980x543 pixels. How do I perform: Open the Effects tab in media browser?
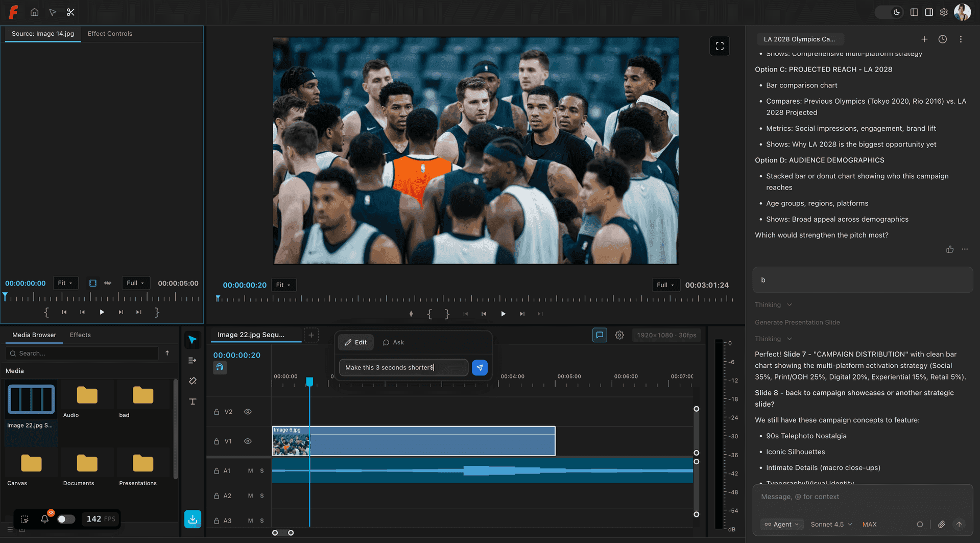(x=80, y=335)
